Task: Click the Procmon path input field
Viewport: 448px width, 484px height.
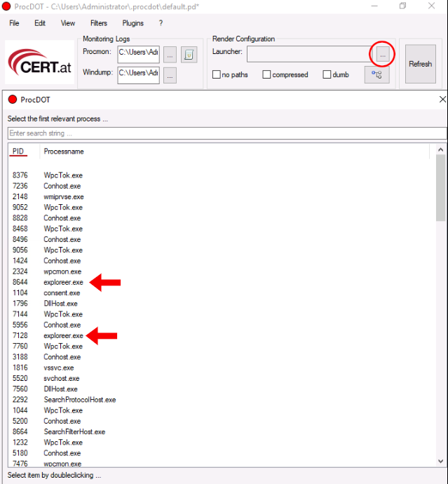Action: [x=139, y=55]
